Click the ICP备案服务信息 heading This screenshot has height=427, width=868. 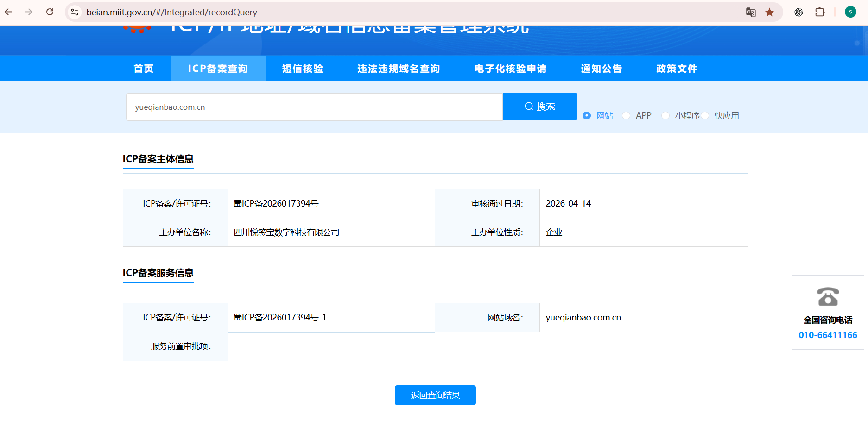pyautogui.click(x=158, y=273)
